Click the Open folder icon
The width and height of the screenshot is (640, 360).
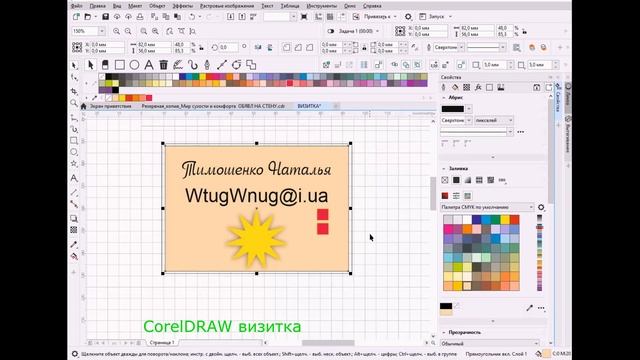point(87,17)
